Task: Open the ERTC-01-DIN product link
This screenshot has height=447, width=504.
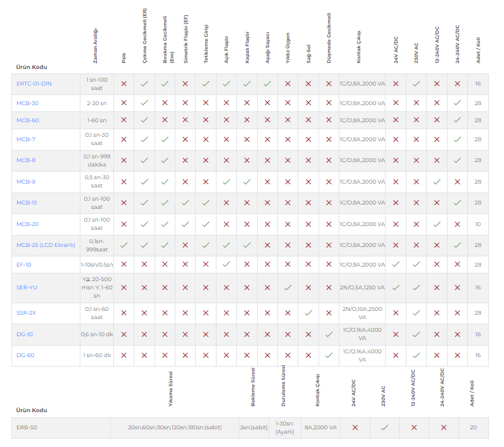Action: [34, 84]
